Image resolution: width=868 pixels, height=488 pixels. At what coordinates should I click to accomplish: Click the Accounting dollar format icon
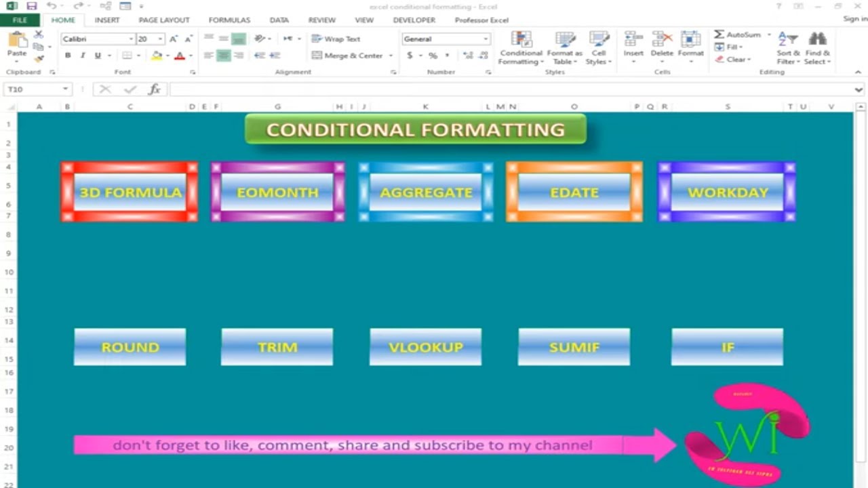pos(410,56)
